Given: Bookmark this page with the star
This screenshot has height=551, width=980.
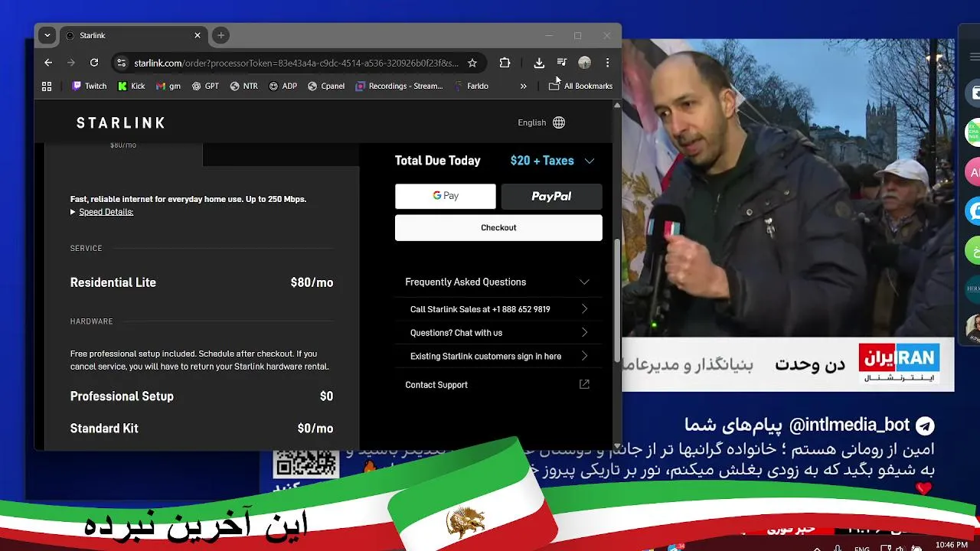Looking at the screenshot, I should (x=472, y=63).
